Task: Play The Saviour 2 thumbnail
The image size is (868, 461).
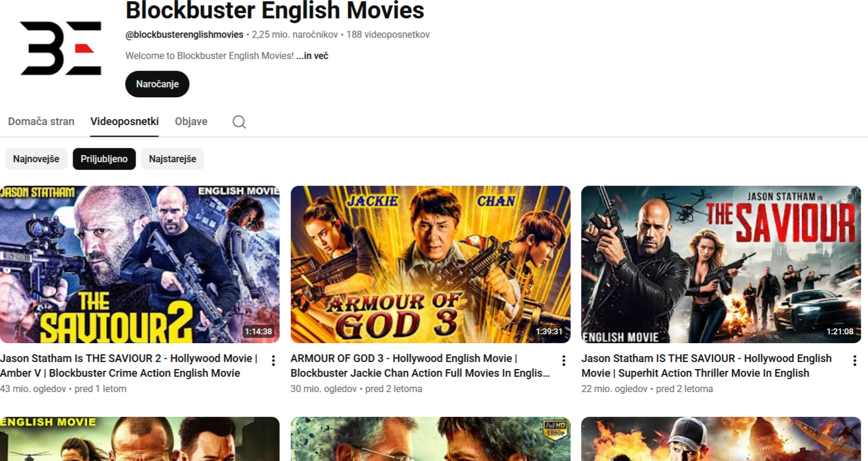Action: (x=140, y=265)
